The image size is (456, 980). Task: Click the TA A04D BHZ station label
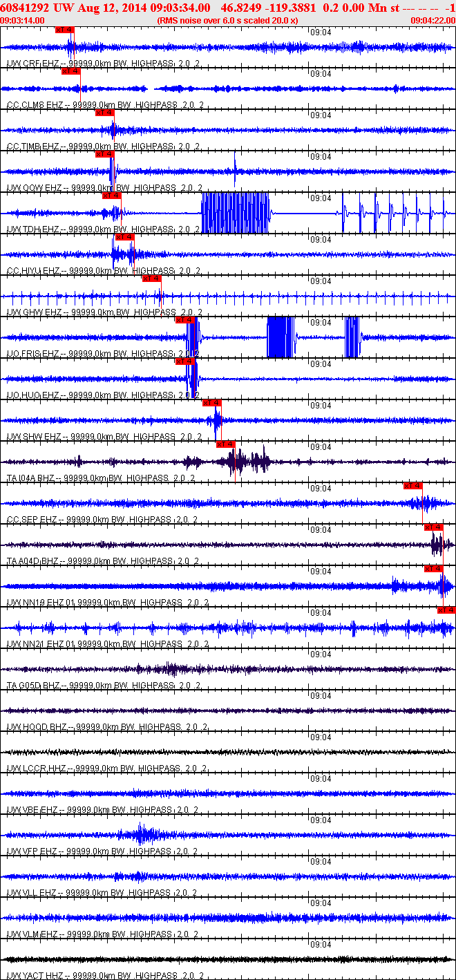104,561
